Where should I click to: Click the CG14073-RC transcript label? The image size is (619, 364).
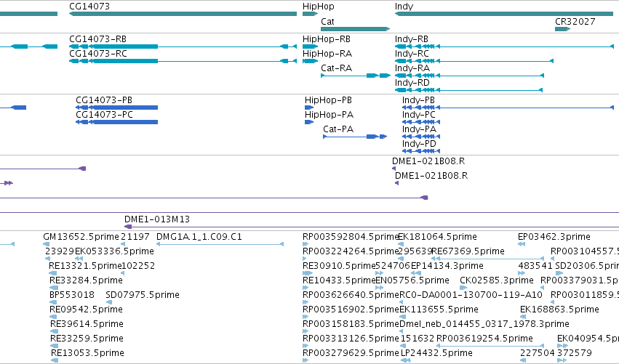[98, 54]
